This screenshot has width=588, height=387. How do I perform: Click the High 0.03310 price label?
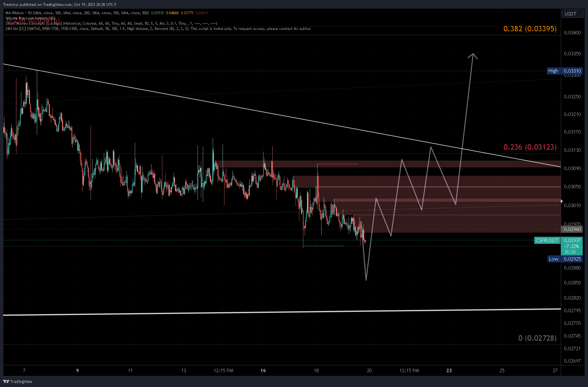coord(565,71)
